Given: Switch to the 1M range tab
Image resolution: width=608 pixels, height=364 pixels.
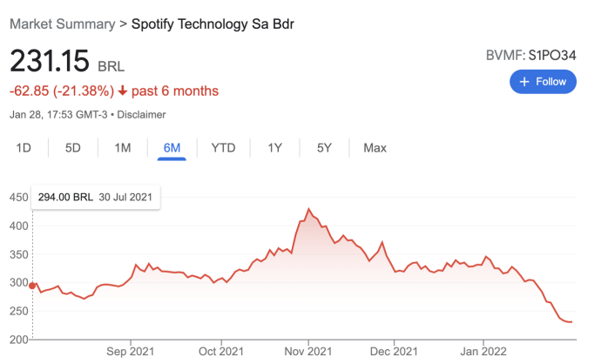Looking at the screenshot, I should point(122,148).
